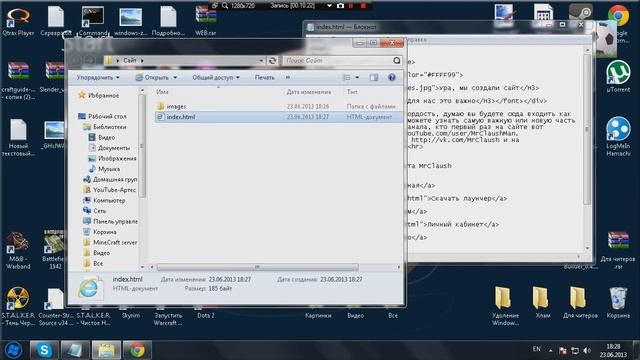Viewport: 640px width, 360px height.
Task: Refresh the Сайт folder view
Action: [x=272, y=60]
